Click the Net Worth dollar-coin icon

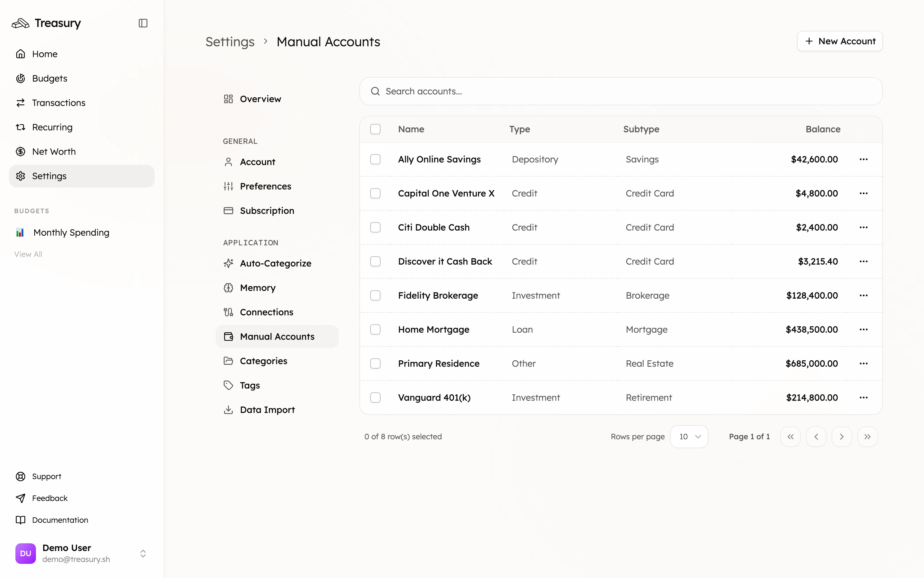[x=21, y=152]
